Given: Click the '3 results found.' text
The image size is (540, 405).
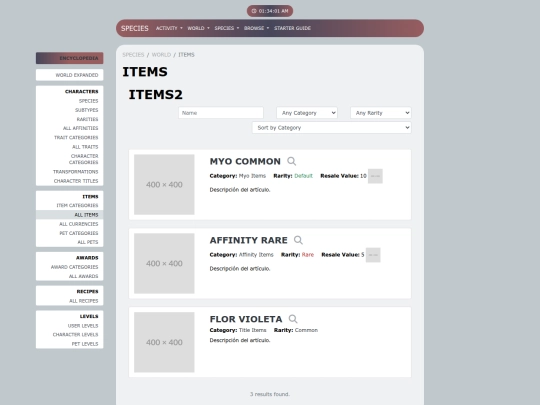Looking at the screenshot, I should click(270, 394).
